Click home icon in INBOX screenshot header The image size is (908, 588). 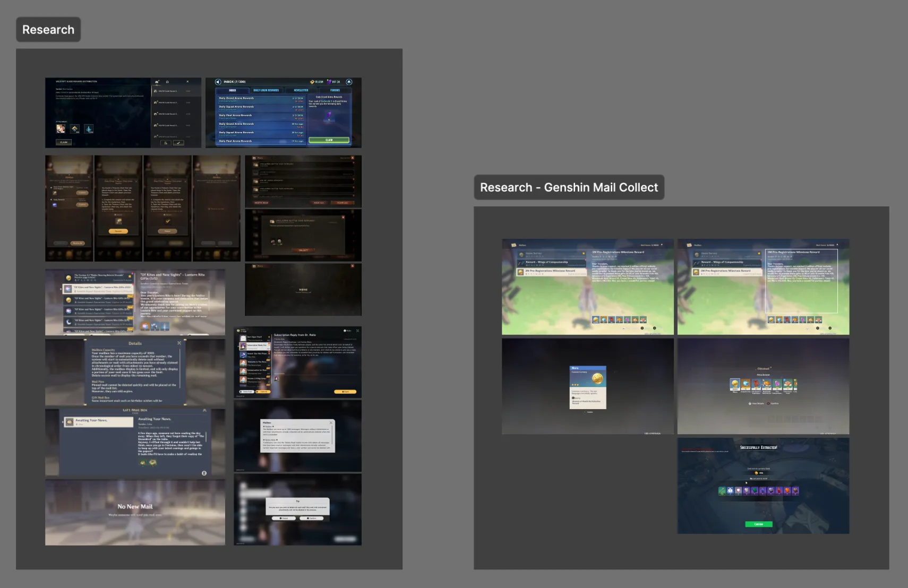[x=349, y=82]
